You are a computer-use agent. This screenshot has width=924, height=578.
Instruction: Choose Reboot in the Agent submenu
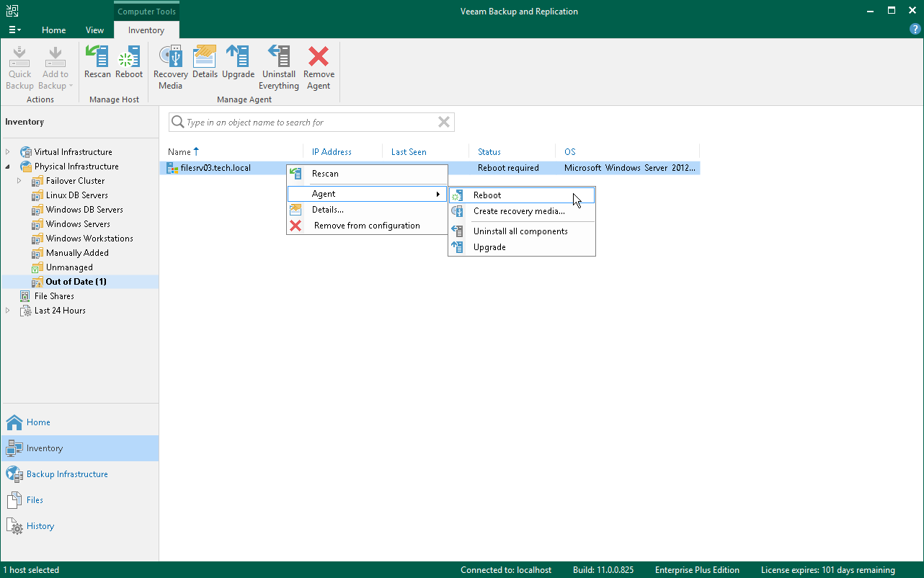(x=522, y=195)
